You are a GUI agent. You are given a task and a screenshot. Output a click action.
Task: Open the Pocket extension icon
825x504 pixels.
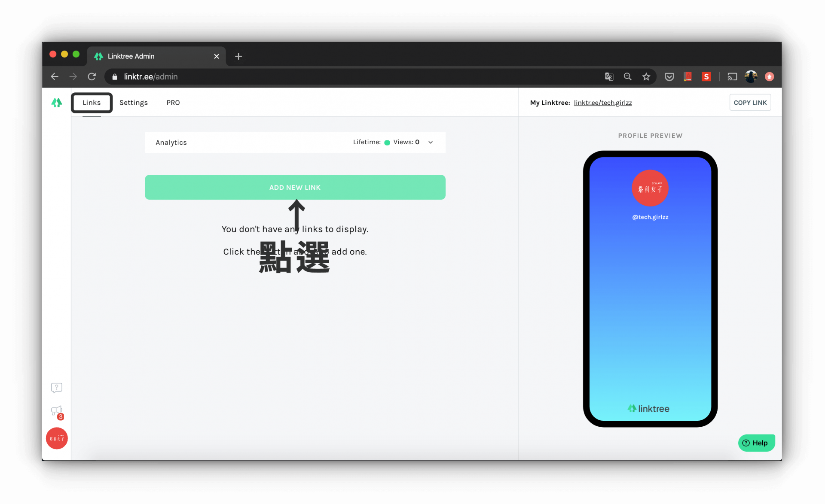669,76
